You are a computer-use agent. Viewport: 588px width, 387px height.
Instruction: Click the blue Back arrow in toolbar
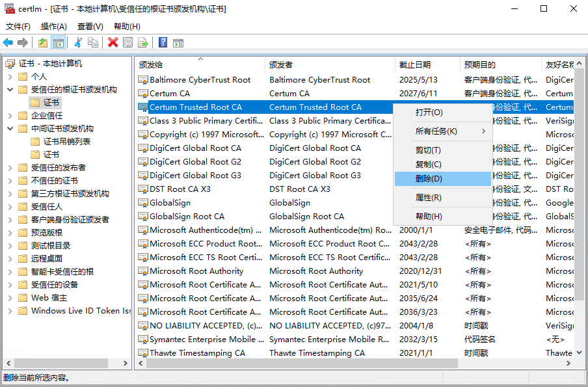(x=8, y=42)
